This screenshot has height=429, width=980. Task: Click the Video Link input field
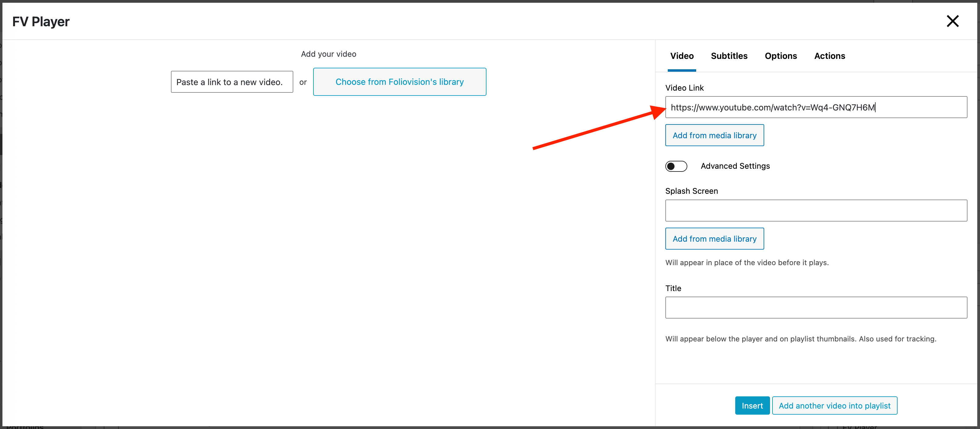click(x=816, y=107)
